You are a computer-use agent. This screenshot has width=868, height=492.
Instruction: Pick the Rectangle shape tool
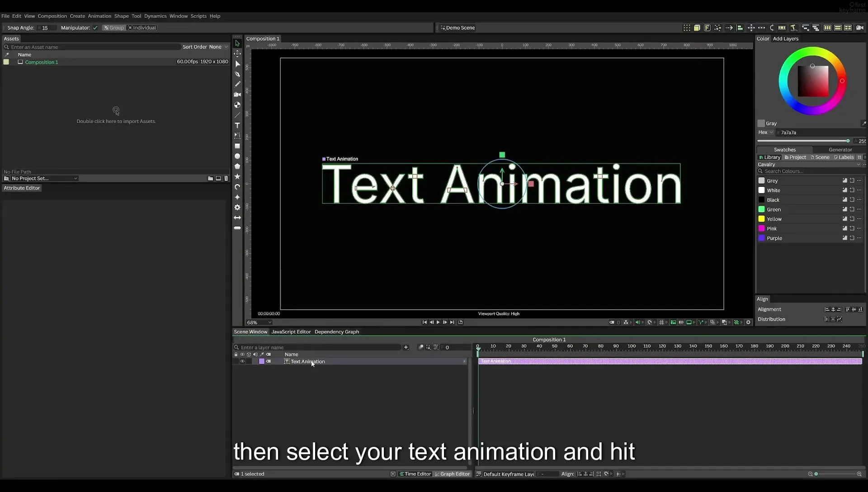pyautogui.click(x=237, y=146)
